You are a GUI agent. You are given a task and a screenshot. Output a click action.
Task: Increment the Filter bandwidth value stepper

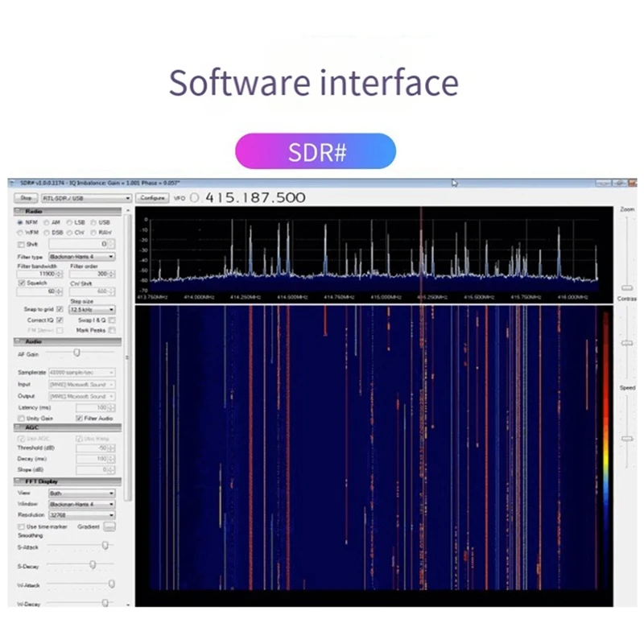59,272
